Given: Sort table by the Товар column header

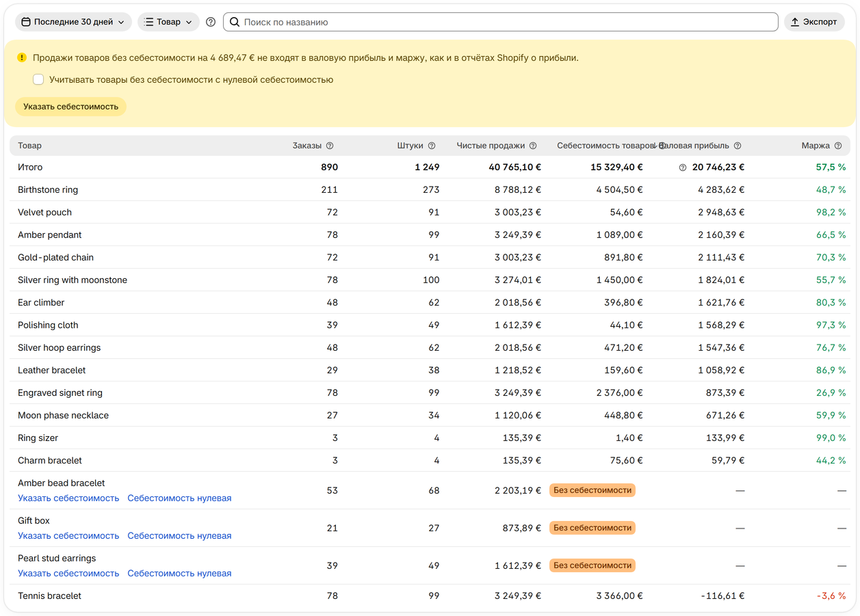Looking at the screenshot, I should point(29,146).
